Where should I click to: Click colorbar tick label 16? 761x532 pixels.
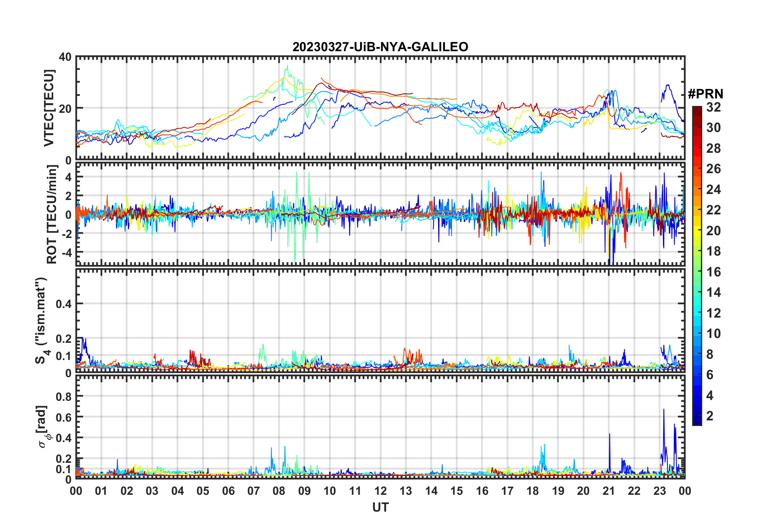713,272
